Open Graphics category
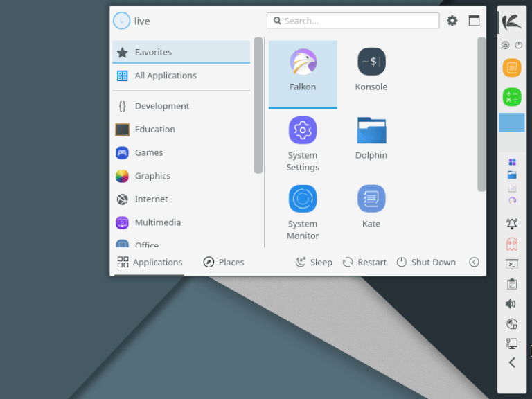532x399 pixels. (181, 176)
